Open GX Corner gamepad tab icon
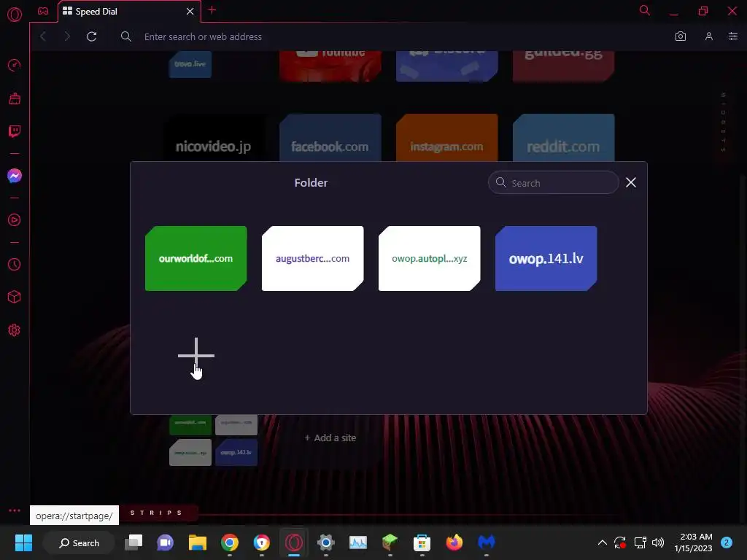Viewport: 747px width, 560px height. coord(43,11)
